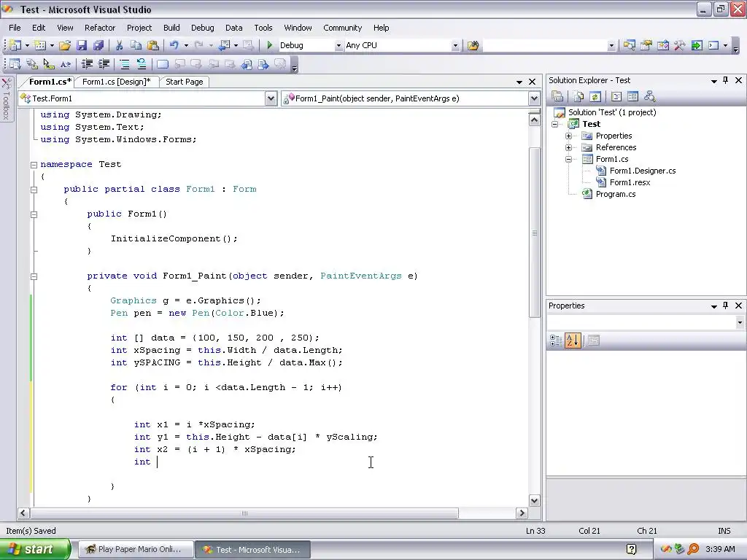Open the Start Page green arrow icon
Image resolution: width=747 pixels, height=560 pixels.
click(x=697, y=45)
